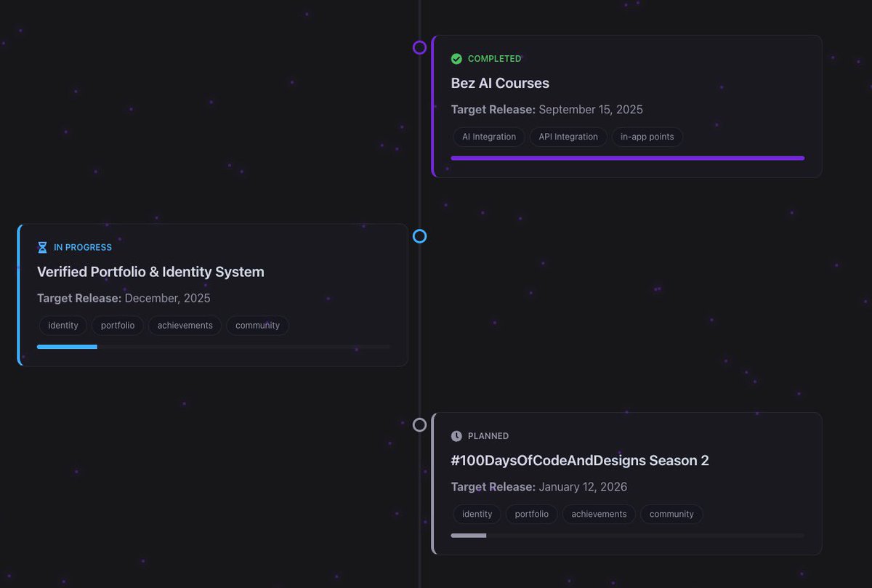Viewport: 872px width, 588px height.
Task: Click the AI Integration tag
Action: coord(489,137)
